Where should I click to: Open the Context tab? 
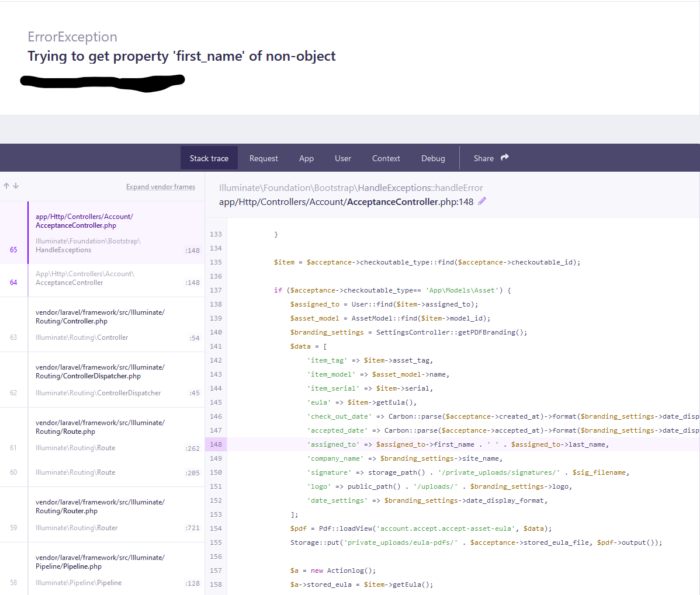386,158
